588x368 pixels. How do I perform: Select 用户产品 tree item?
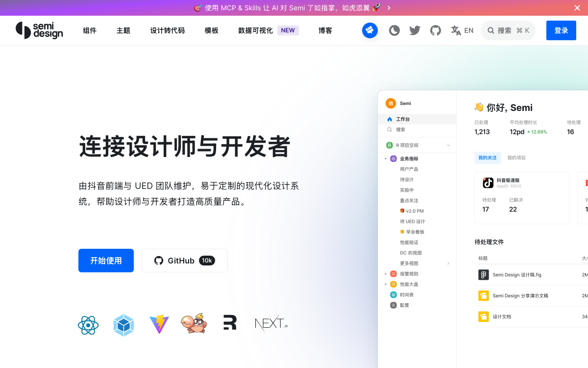409,169
